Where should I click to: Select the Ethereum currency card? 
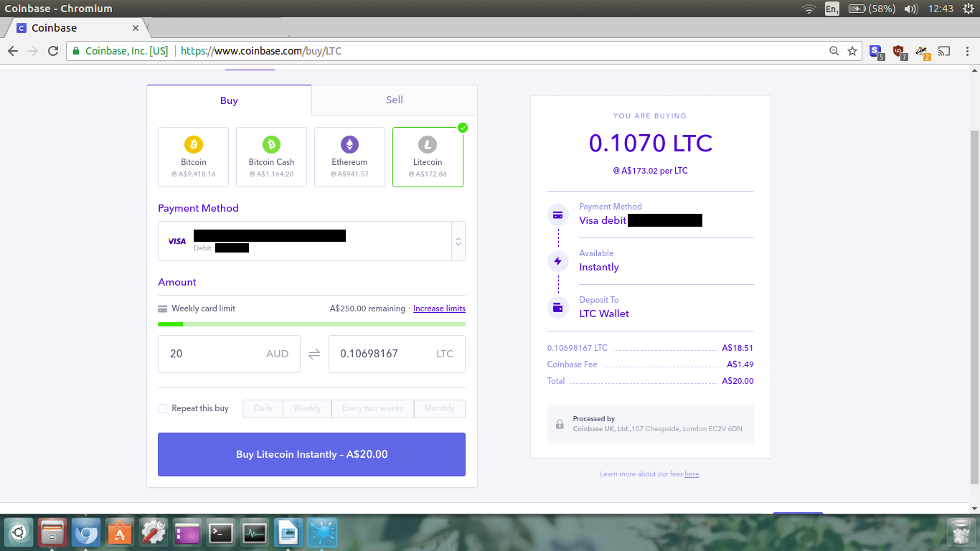349,157
